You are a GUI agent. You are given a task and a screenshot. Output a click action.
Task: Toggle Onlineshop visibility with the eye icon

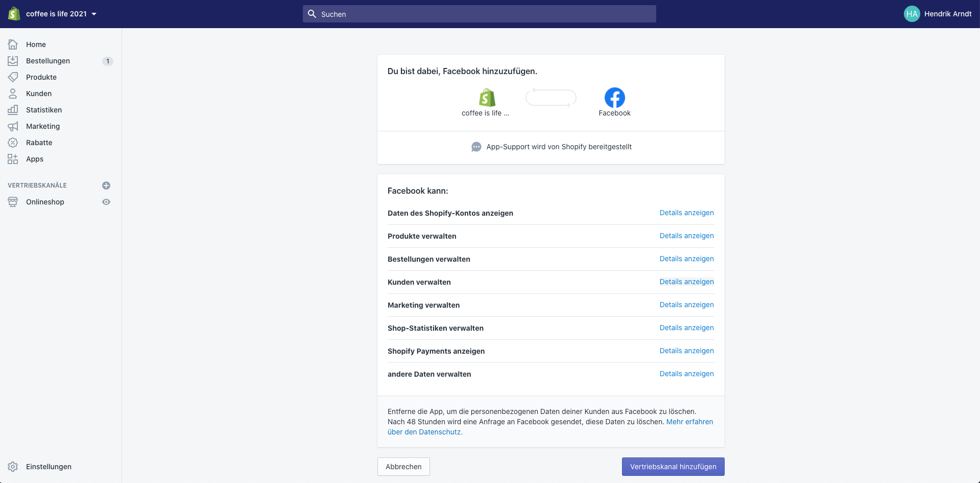point(106,202)
